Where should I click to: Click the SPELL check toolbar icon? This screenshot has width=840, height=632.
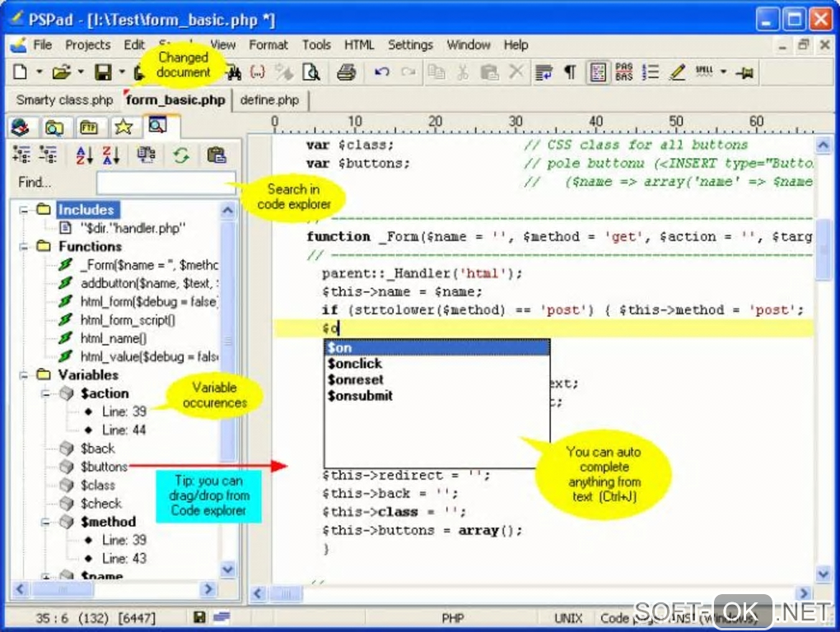coord(704,71)
